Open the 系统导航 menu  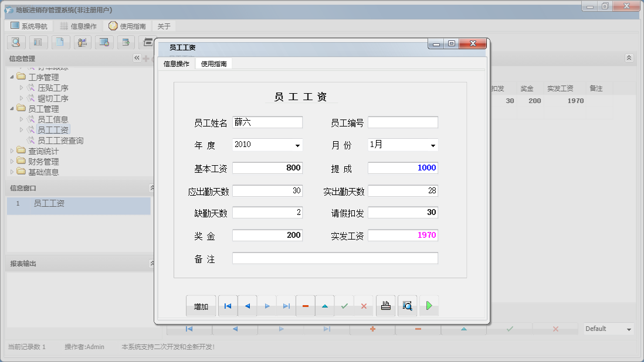pos(29,26)
